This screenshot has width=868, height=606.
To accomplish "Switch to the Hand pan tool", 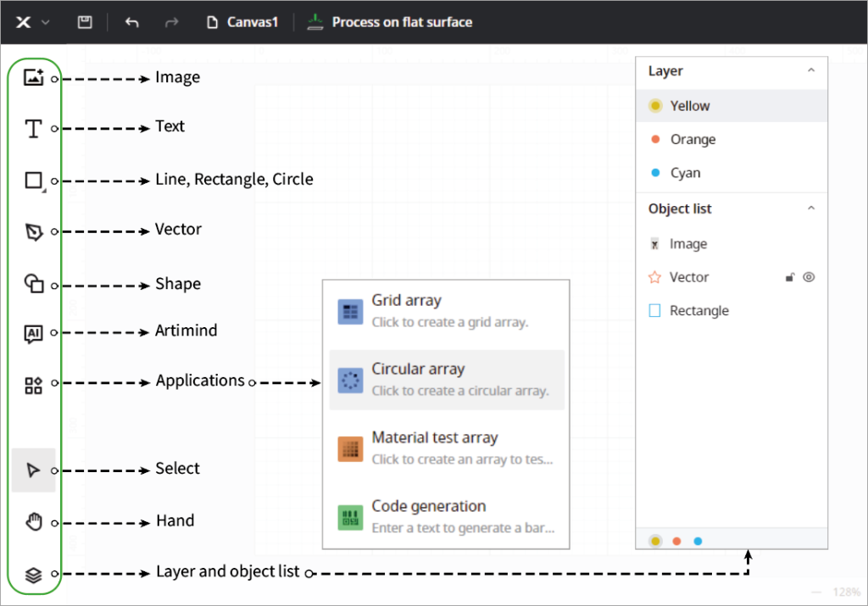I will click(33, 522).
